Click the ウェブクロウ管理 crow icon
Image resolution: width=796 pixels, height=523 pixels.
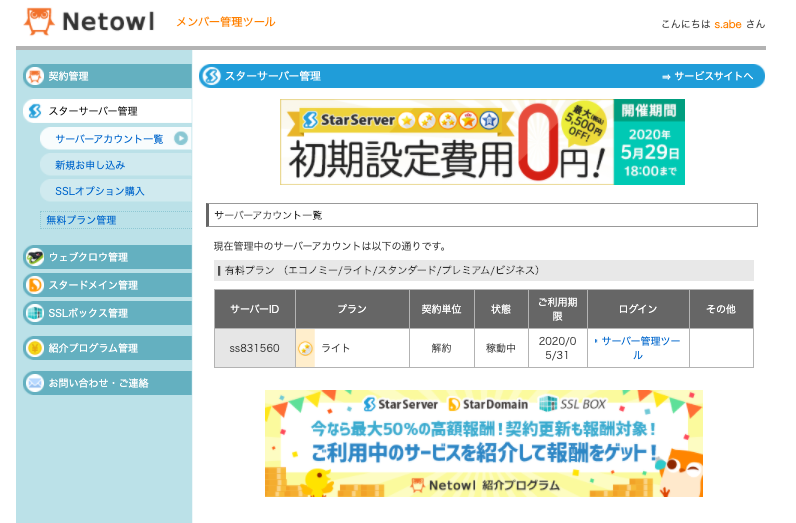point(34,257)
